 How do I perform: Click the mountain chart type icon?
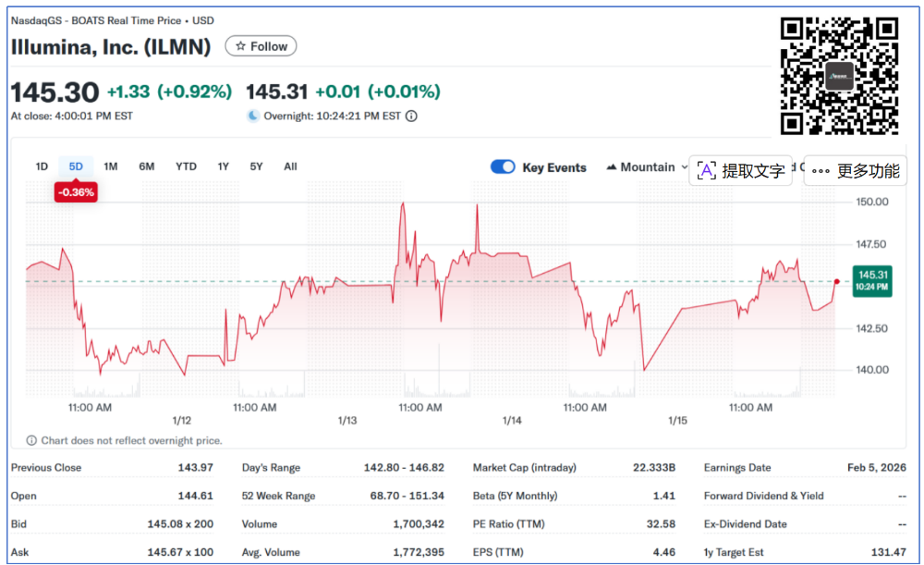coord(612,167)
